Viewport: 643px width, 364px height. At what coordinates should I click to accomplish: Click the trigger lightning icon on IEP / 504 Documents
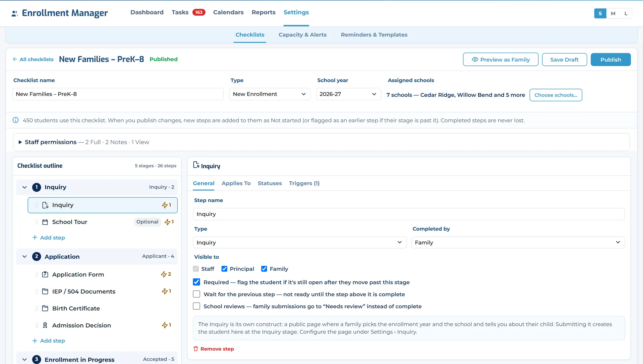tap(165, 291)
